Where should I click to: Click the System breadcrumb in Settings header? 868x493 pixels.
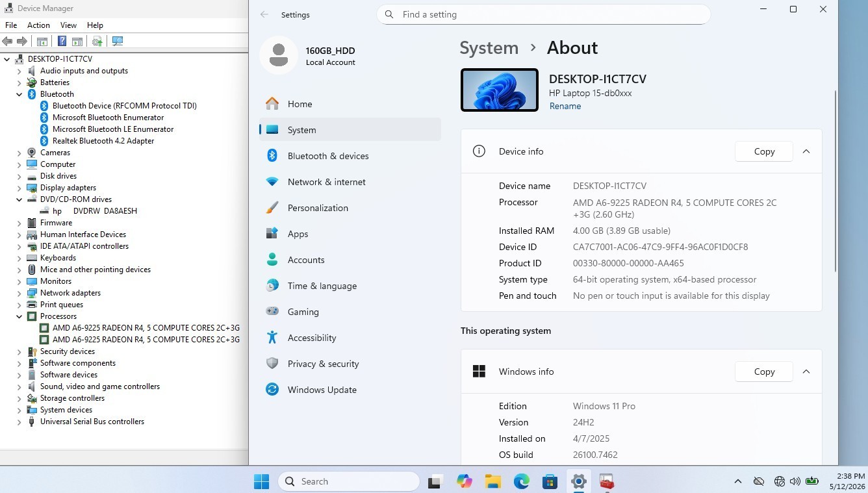[489, 48]
